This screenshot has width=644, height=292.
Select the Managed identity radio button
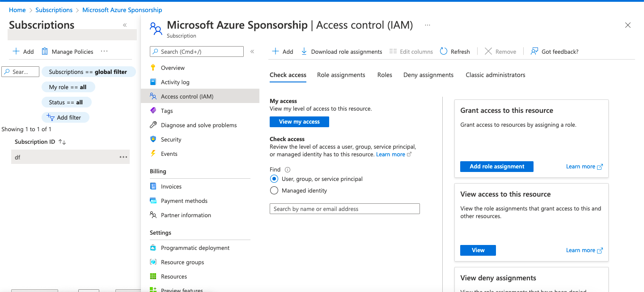coord(274,190)
